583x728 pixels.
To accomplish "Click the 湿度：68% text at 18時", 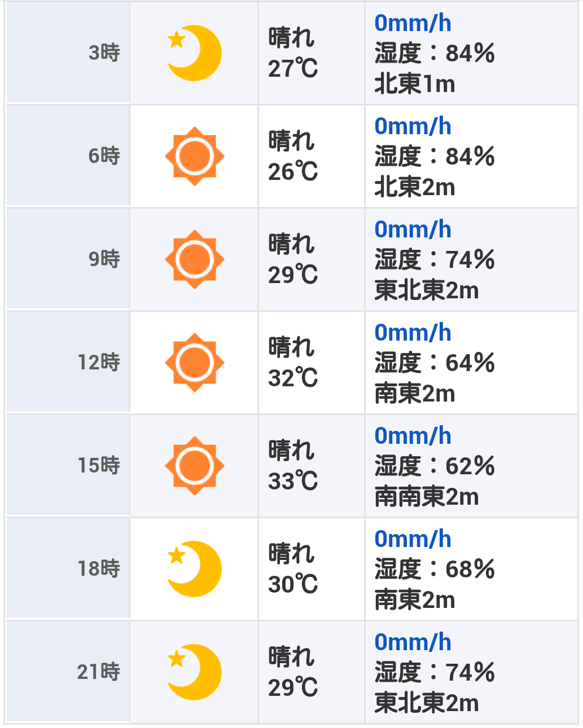I will click(435, 569).
